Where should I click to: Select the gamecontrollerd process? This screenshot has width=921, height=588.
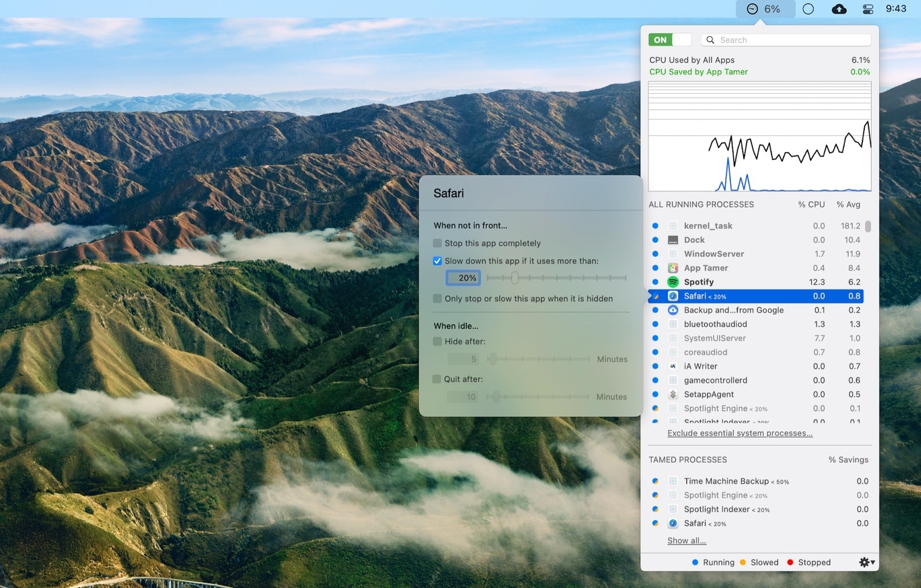click(x=756, y=380)
